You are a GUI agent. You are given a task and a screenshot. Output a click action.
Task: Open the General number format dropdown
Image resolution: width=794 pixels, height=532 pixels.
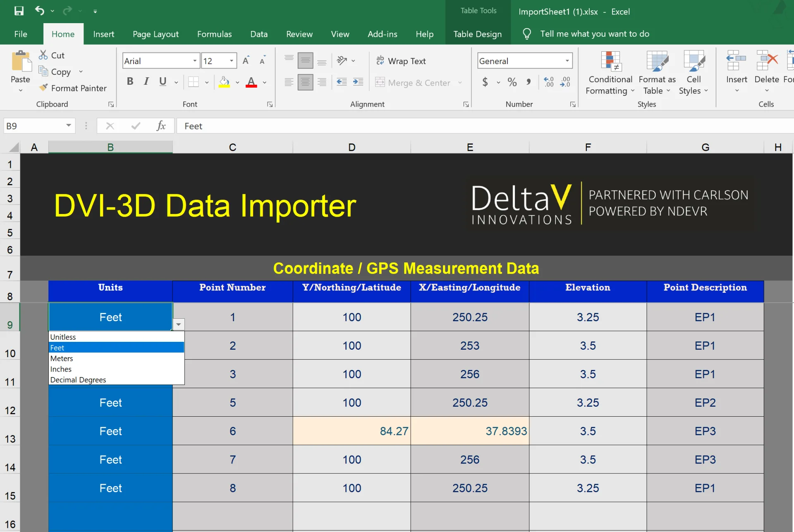tap(567, 61)
